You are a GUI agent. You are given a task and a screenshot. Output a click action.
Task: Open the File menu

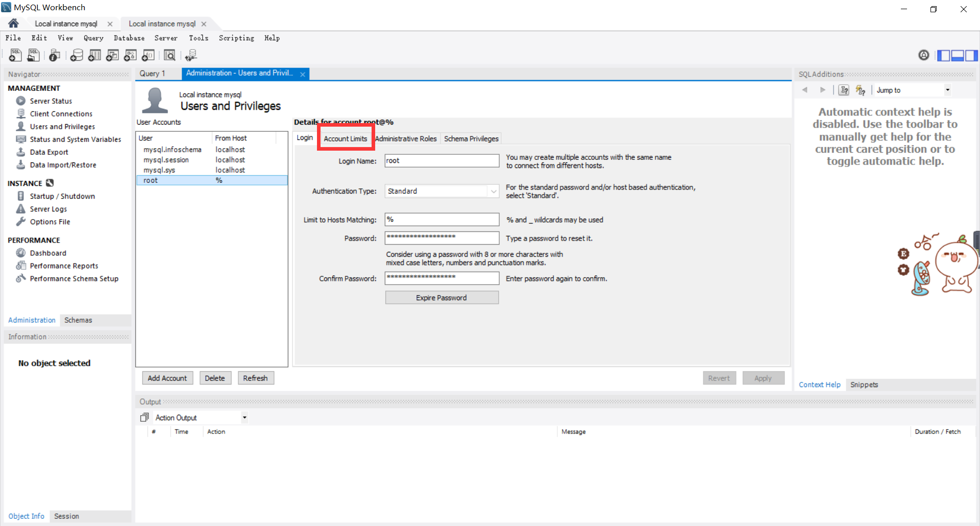pos(13,38)
